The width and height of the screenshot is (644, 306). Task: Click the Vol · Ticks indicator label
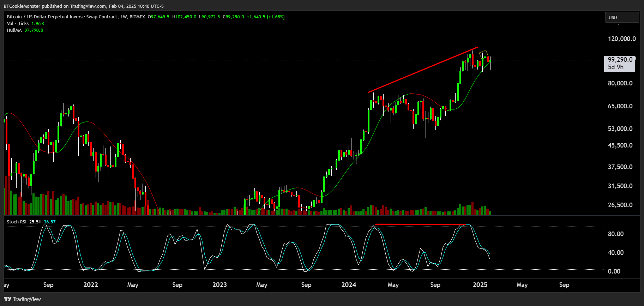pyautogui.click(x=18, y=23)
